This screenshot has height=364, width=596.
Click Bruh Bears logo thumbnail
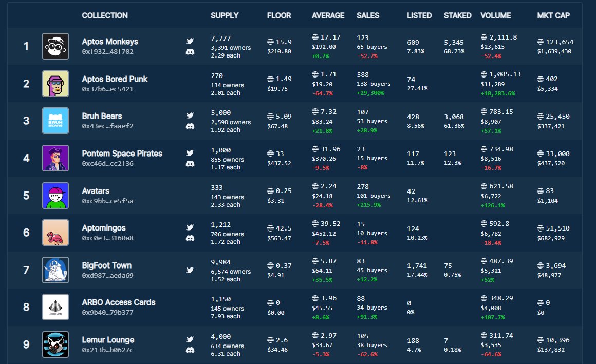coord(55,121)
